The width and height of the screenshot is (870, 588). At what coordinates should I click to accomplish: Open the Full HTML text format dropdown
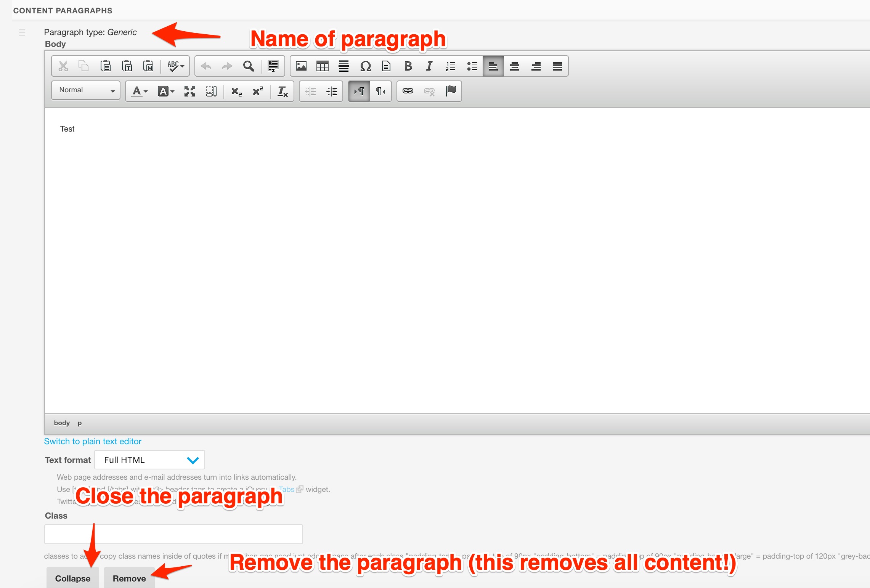coord(149,460)
